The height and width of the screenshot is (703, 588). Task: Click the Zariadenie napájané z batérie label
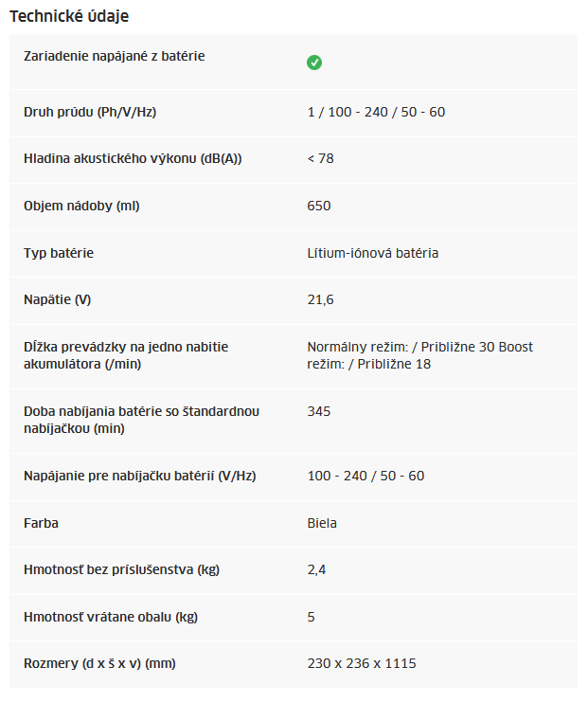coord(115,56)
